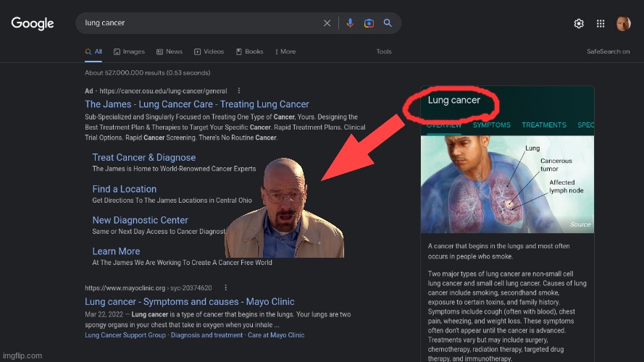Screen dimensions: 644x362
Task: Open the Mayo Clinic lung cancer result
Action: (x=189, y=302)
